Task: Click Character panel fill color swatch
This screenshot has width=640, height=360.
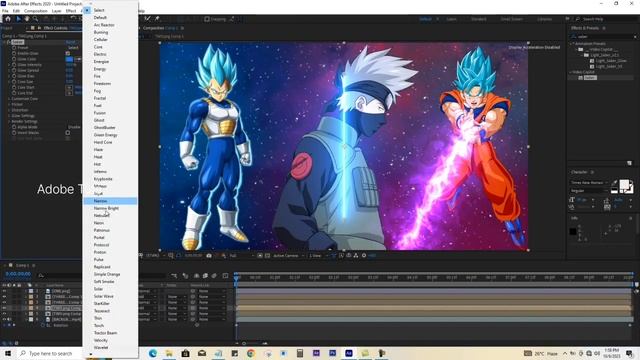Action: coord(624,185)
